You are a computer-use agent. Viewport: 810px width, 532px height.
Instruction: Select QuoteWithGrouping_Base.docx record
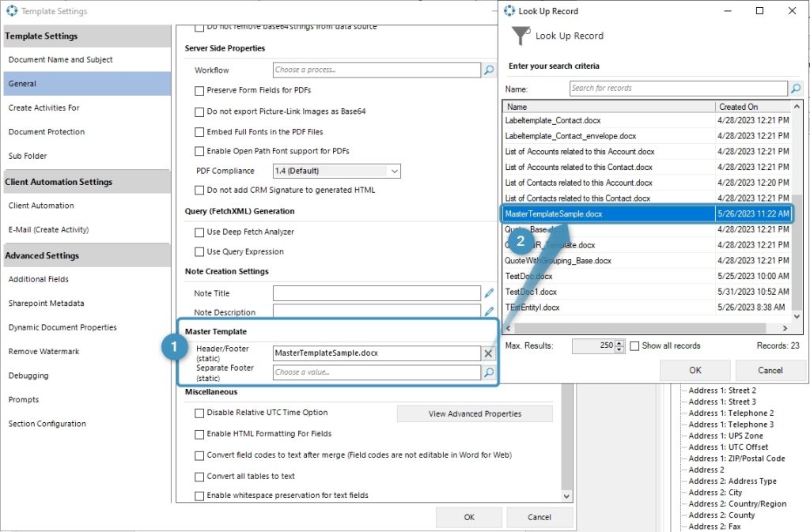pos(647,261)
